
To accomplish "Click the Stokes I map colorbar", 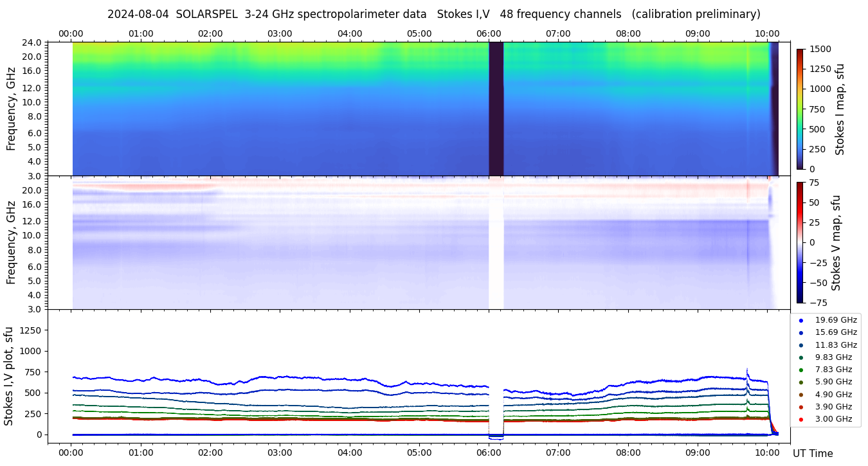I will (x=800, y=109).
